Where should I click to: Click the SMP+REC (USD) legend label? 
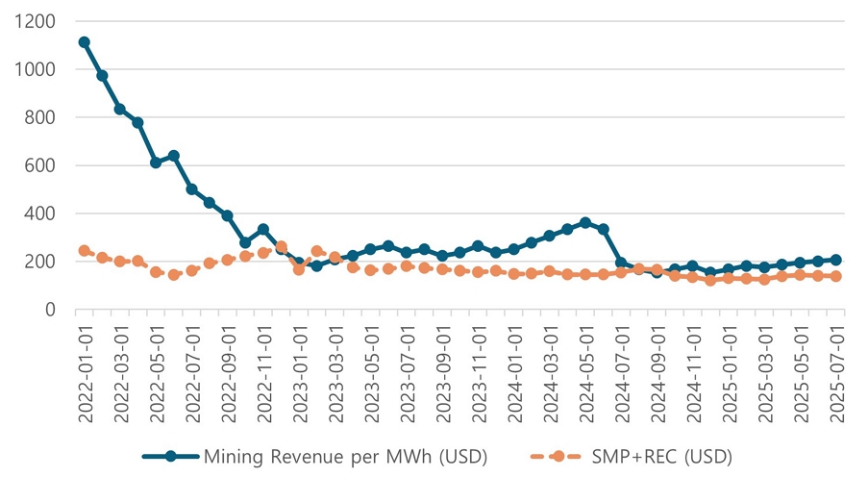tap(663, 455)
